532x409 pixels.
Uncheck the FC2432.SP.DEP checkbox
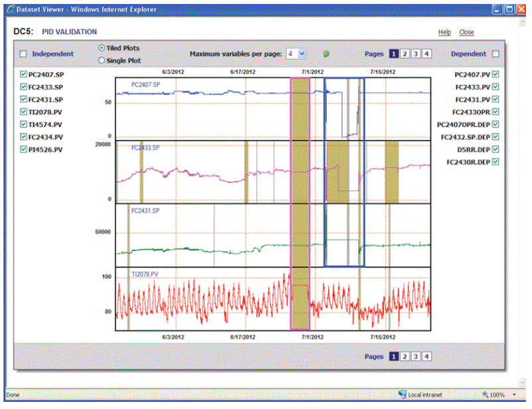tap(495, 137)
